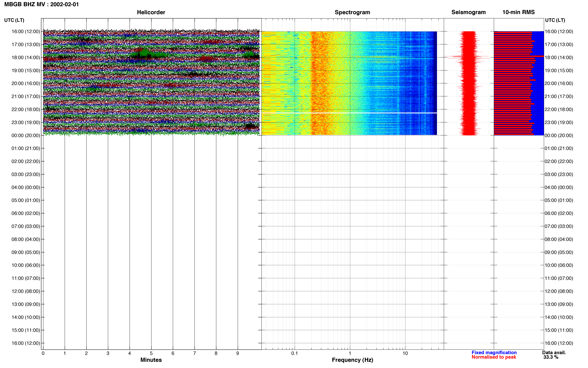
Task: Click left-axis time label "01:00 (21:00)"
Action: point(26,148)
